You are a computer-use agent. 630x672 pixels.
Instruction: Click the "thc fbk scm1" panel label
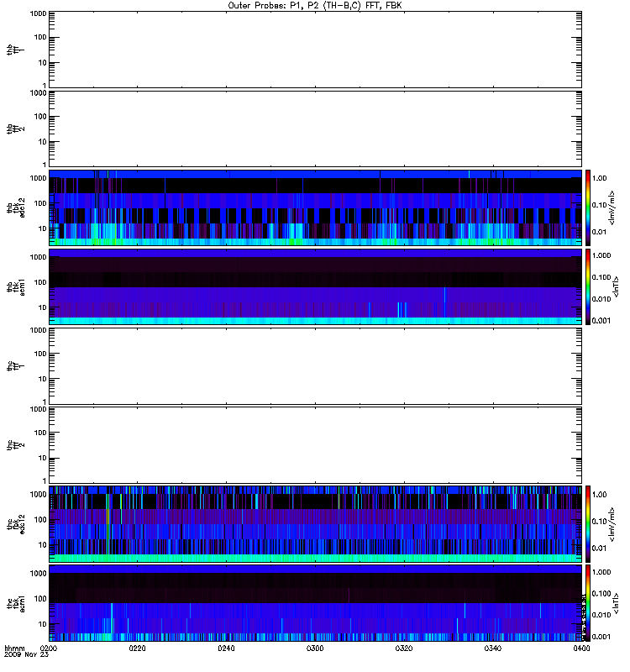(15, 603)
